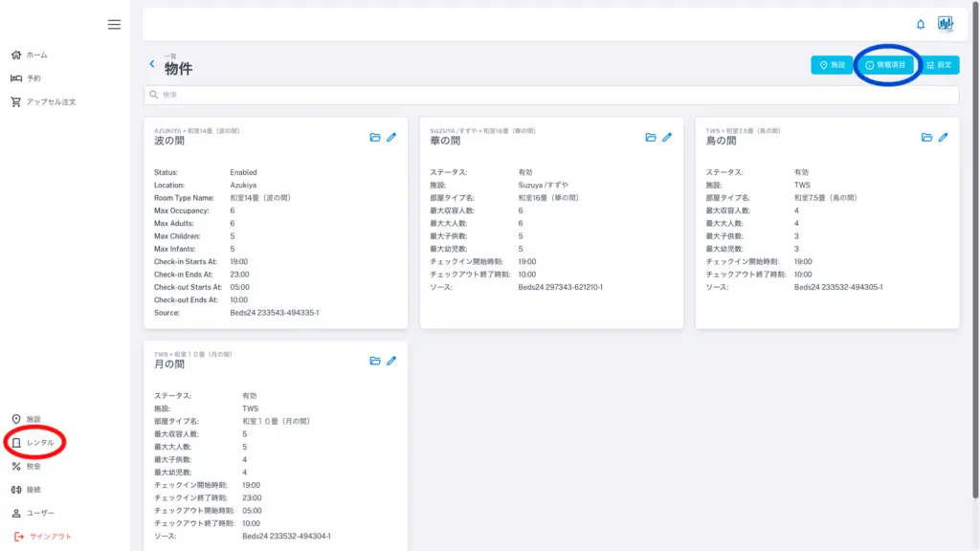The width and height of the screenshot is (980, 551).
Task: Click the サインアウト link
Action: 48,537
